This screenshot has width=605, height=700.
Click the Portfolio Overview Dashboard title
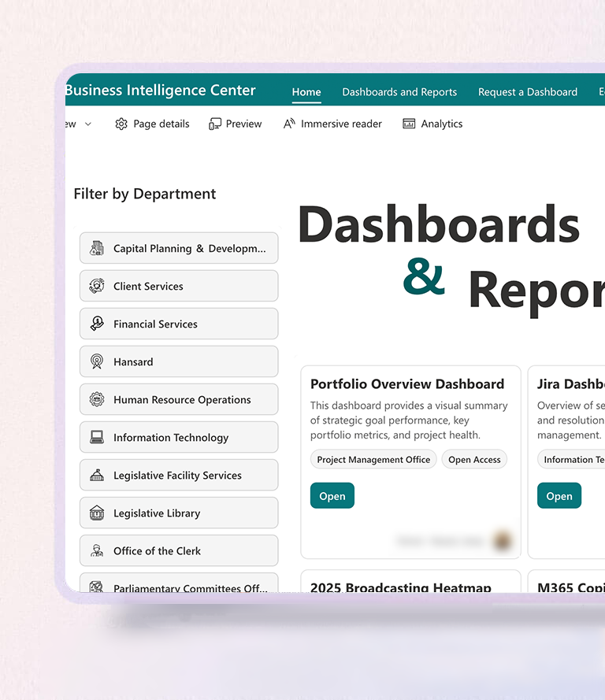407,384
